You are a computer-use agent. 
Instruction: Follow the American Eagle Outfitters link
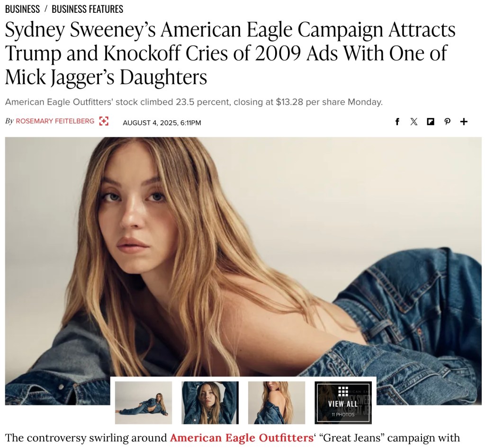pos(242,438)
